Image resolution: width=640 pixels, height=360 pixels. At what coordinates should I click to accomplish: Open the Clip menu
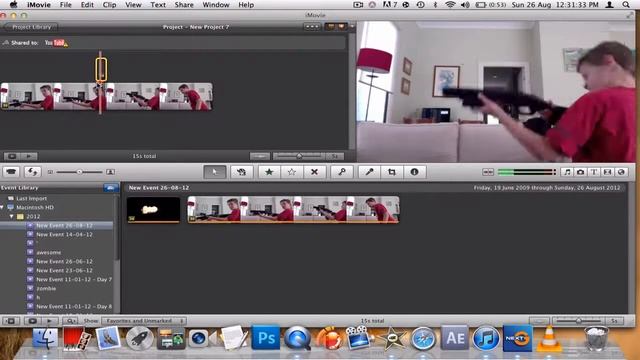109,5
